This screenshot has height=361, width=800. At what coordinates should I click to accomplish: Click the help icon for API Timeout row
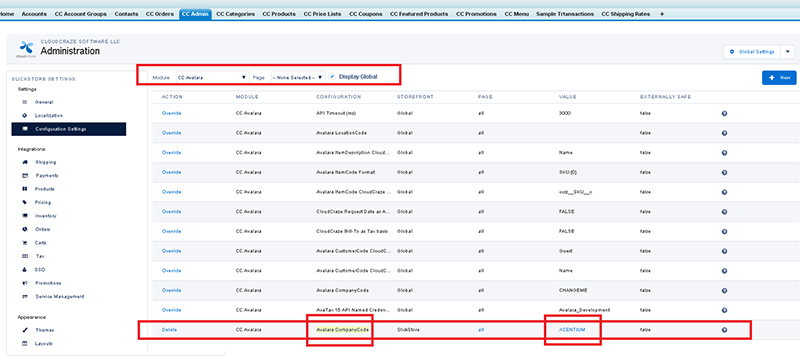[x=724, y=113]
